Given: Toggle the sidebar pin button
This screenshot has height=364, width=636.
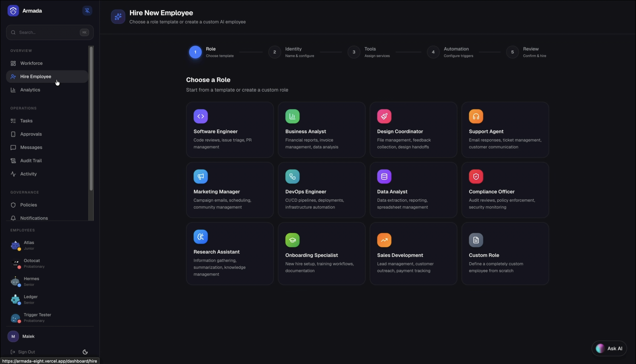Looking at the screenshot, I should coord(87,11).
